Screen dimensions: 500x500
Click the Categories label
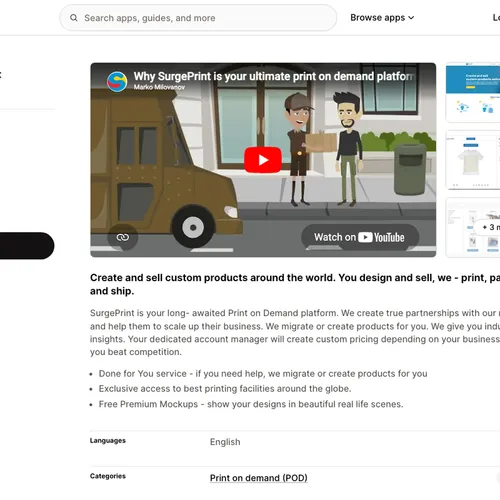click(x=108, y=476)
